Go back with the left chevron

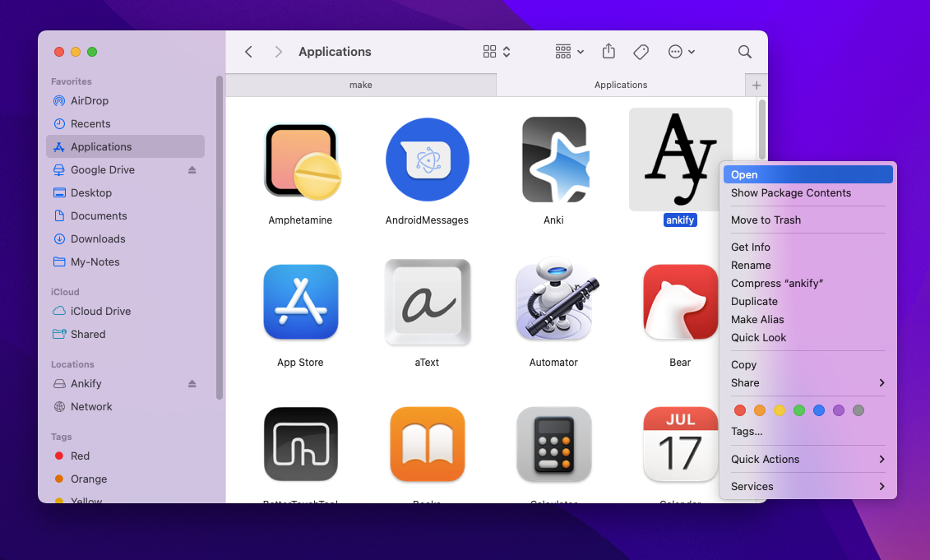coord(249,52)
